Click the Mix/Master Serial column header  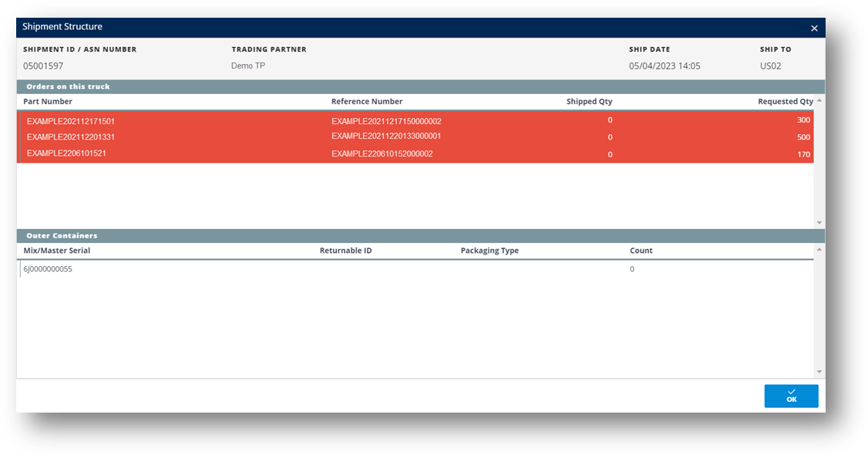click(57, 251)
